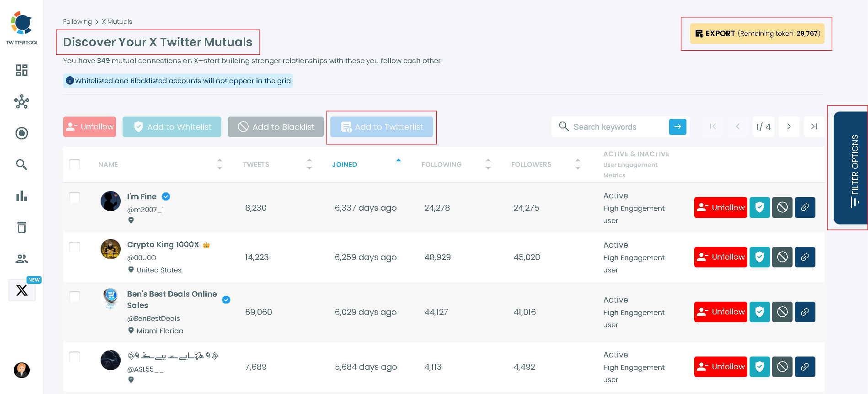The height and width of the screenshot is (394, 868).
Task: Select the Crypto King 1000X row checkbox
Action: [75, 247]
